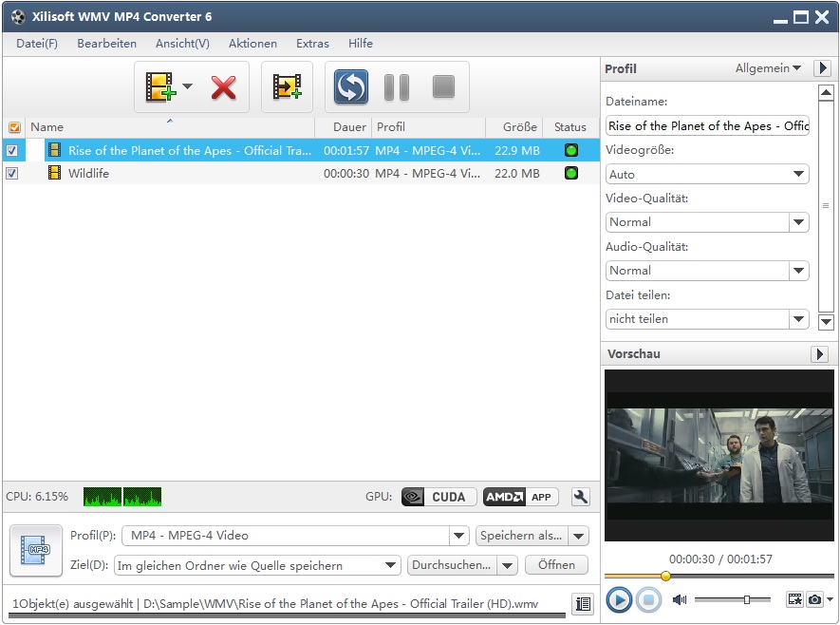The height and width of the screenshot is (625, 840).
Task: Sort list by Name column header
Action: [170, 127]
